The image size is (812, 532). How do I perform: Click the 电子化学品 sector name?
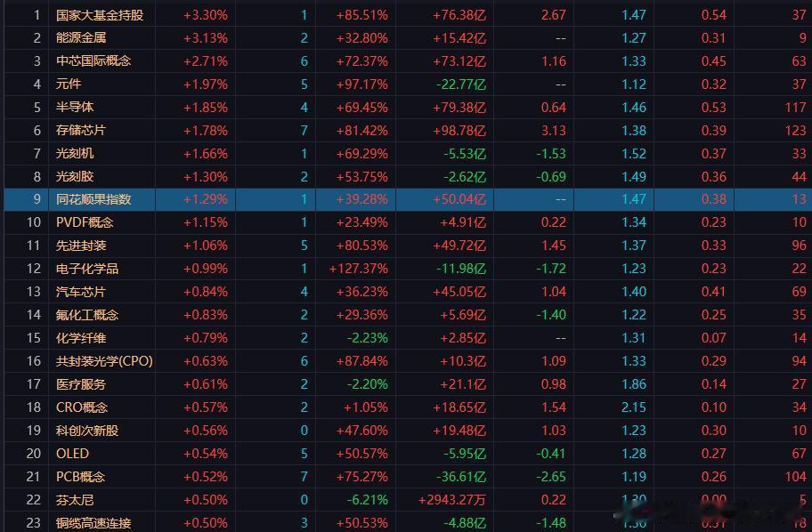coord(87,269)
